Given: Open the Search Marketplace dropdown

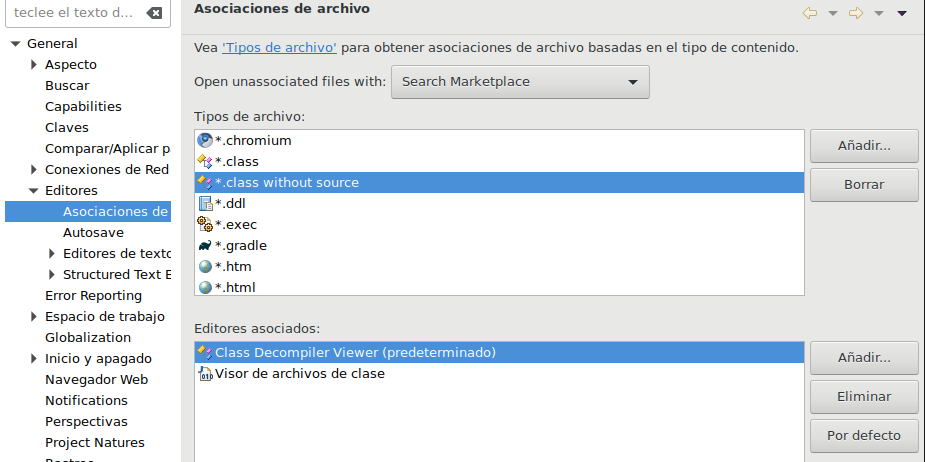Looking at the screenshot, I should coord(520,82).
